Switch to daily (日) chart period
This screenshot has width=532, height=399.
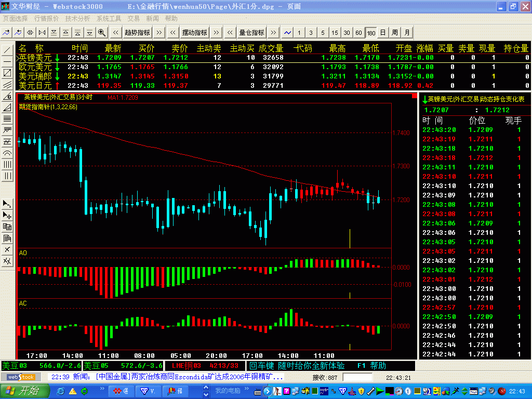click(x=383, y=32)
